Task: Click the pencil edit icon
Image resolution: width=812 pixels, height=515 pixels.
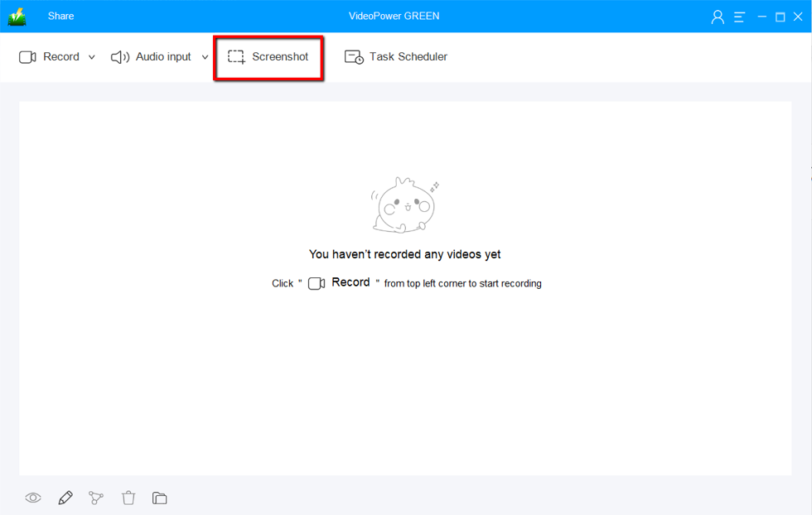Action: tap(65, 498)
